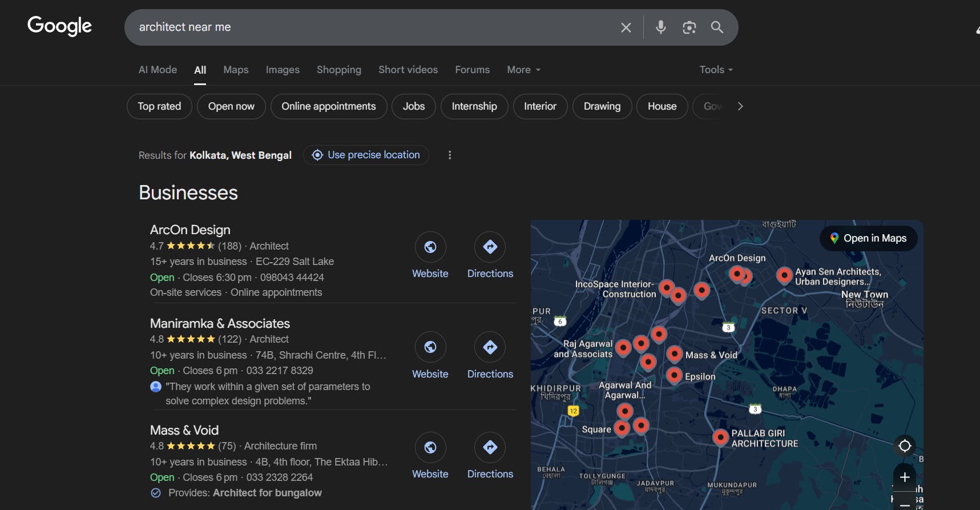Switch to the Maps tab
Image resolution: width=980 pixels, height=510 pixels.
(236, 70)
